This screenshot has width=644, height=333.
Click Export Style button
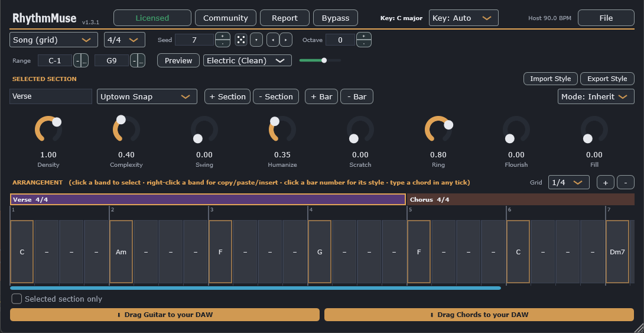point(607,79)
